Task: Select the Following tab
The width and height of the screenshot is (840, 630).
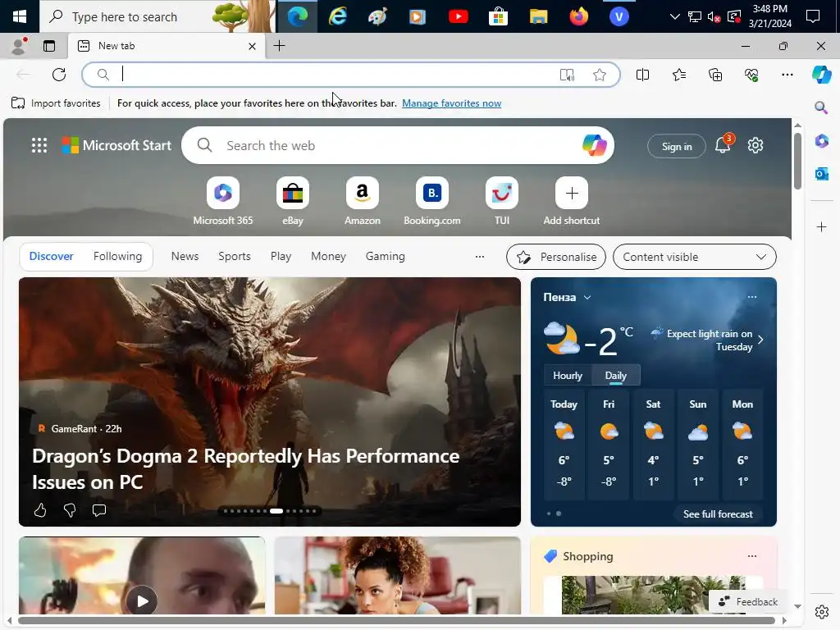Action: pos(117,257)
